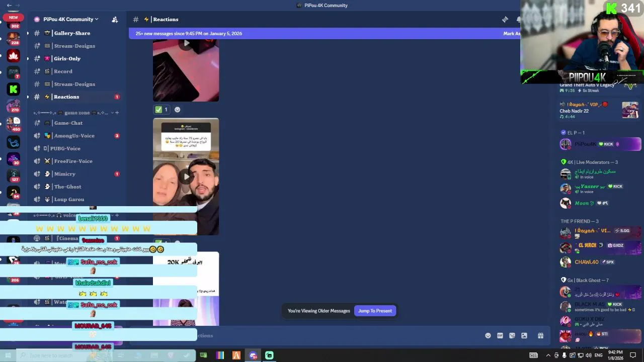Open Cheb Nadir 22 activity card

[600, 110]
